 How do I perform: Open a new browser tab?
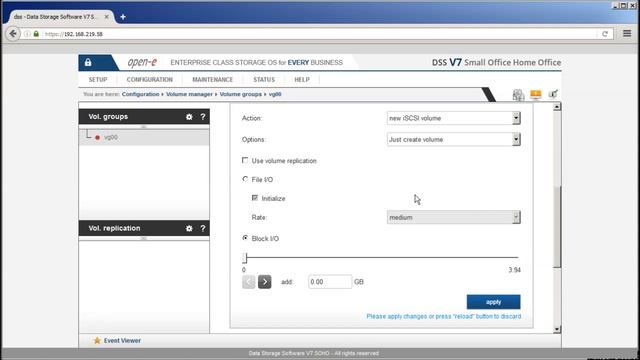(x=123, y=17)
